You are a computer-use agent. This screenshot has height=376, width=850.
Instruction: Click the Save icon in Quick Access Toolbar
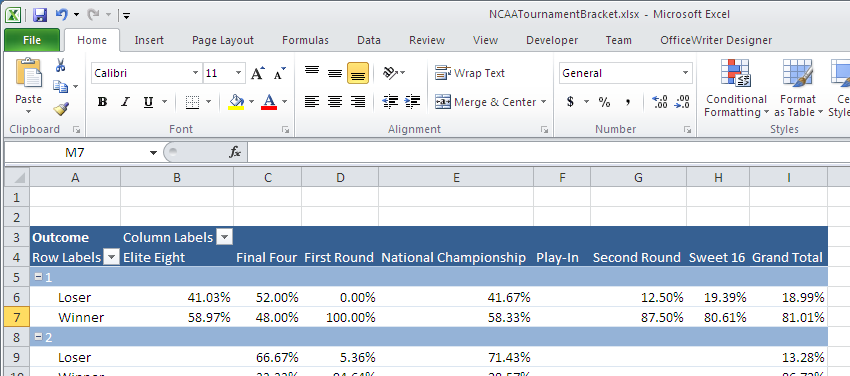pyautogui.click(x=40, y=15)
